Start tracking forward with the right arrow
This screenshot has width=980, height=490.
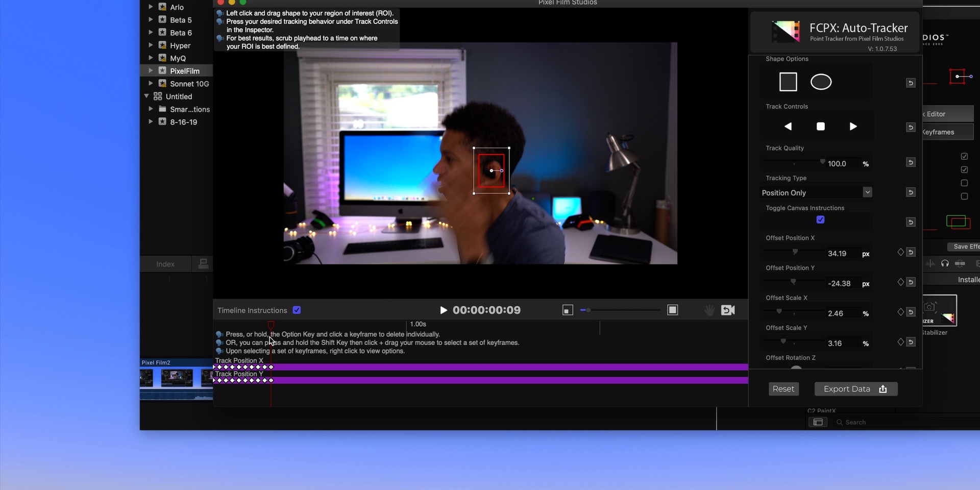click(853, 126)
